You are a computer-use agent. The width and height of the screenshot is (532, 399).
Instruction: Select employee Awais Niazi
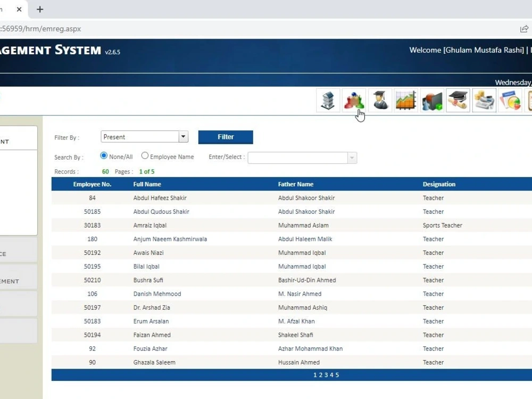click(x=148, y=253)
